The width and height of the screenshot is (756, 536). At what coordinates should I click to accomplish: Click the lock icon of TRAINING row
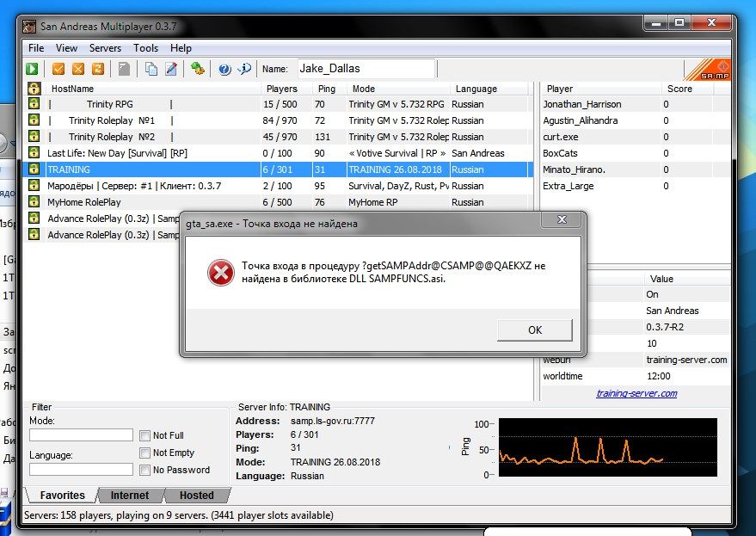[x=34, y=169]
